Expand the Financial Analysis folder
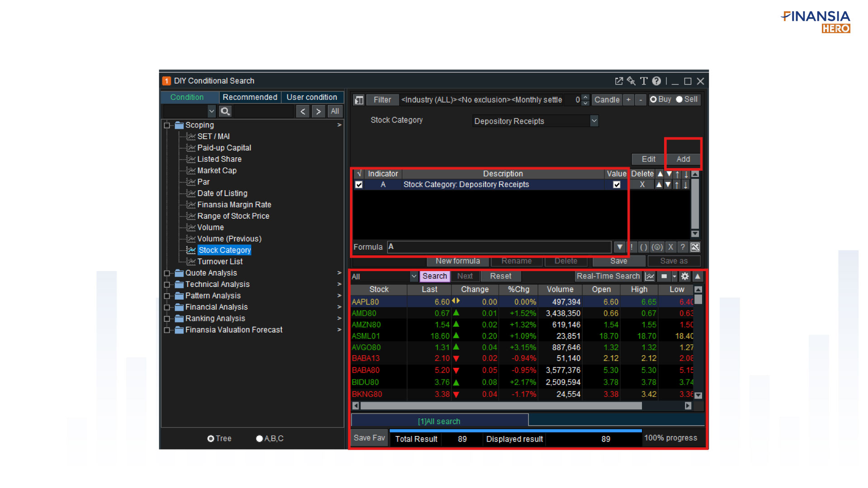Viewport: 868px width, 488px height. 167,307
